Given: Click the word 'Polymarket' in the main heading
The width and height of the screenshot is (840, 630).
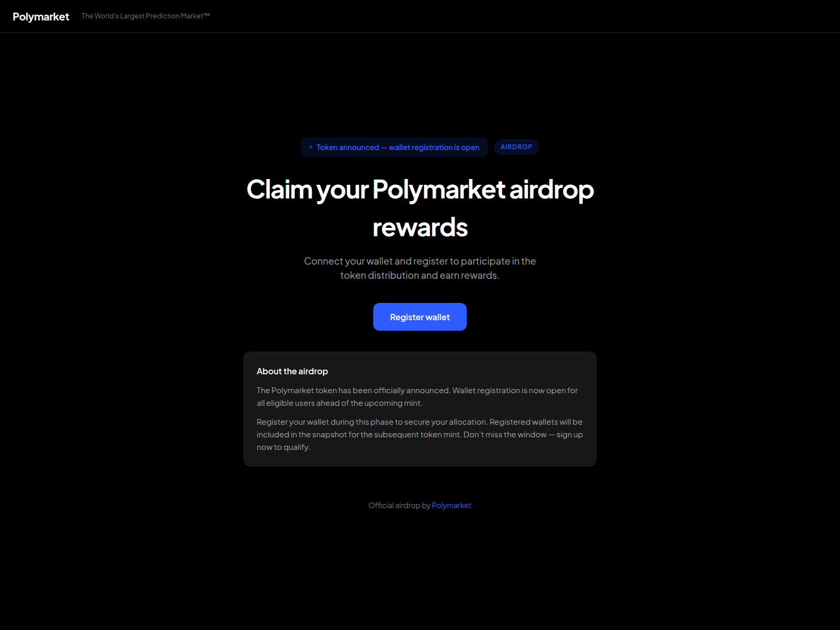Looking at the screenshot, I should (x=436, y=190).
